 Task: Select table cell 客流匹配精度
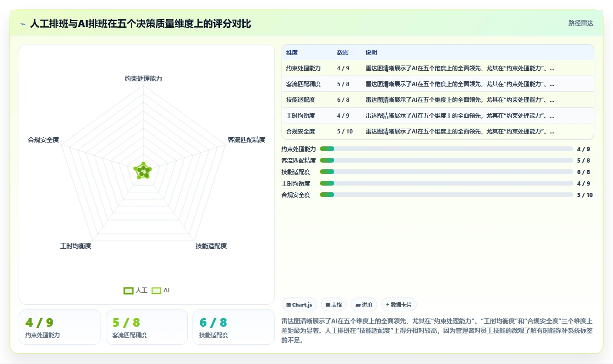[x=304, y=84]
